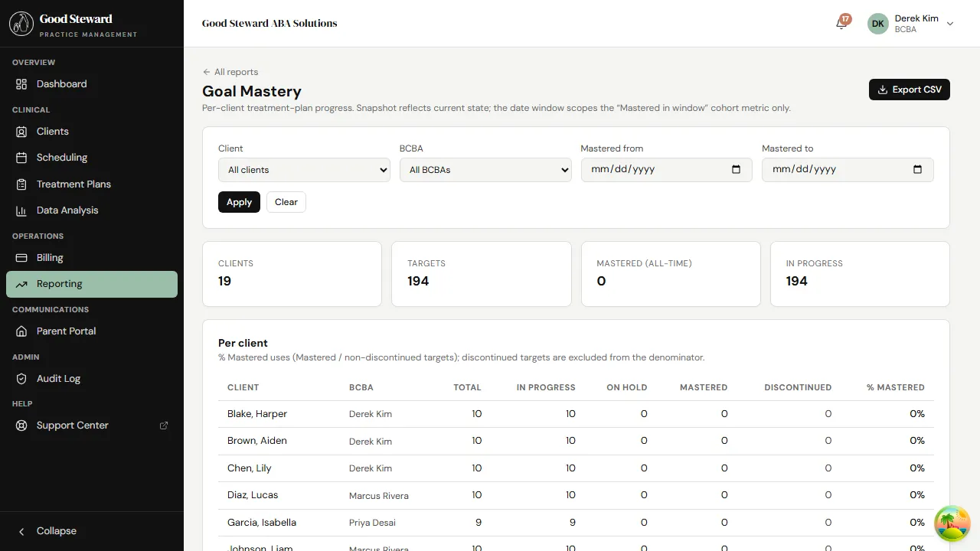Image resolution: width=980 pixels, height=551 pixels.
Task: Click the Audit Log shield icon
Action: tap(22, 379)
